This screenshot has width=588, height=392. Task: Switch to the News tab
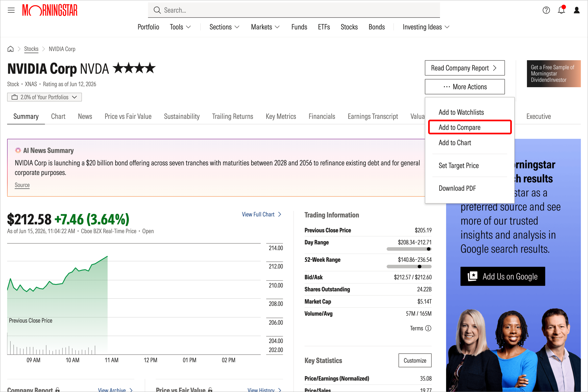pos(85,117)
